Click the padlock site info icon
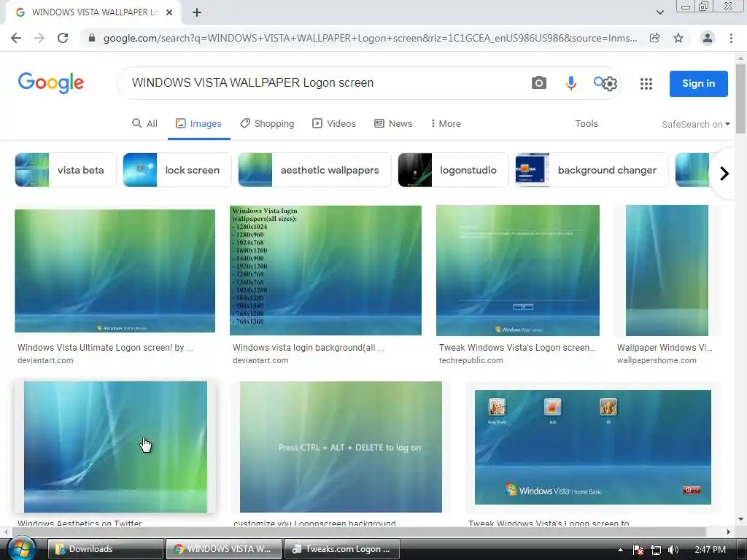The height and width of the screenshot is (560, 747). [92, 38]
